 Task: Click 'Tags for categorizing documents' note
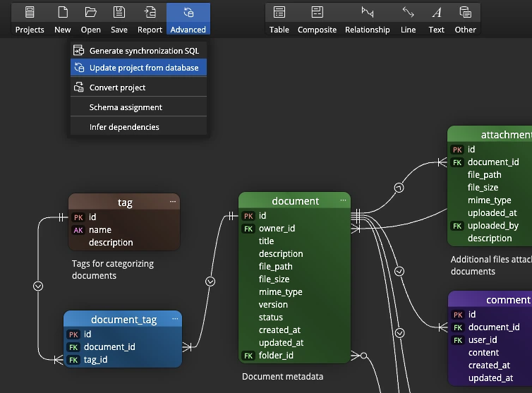pyautogui.click(x=113, y=270)
